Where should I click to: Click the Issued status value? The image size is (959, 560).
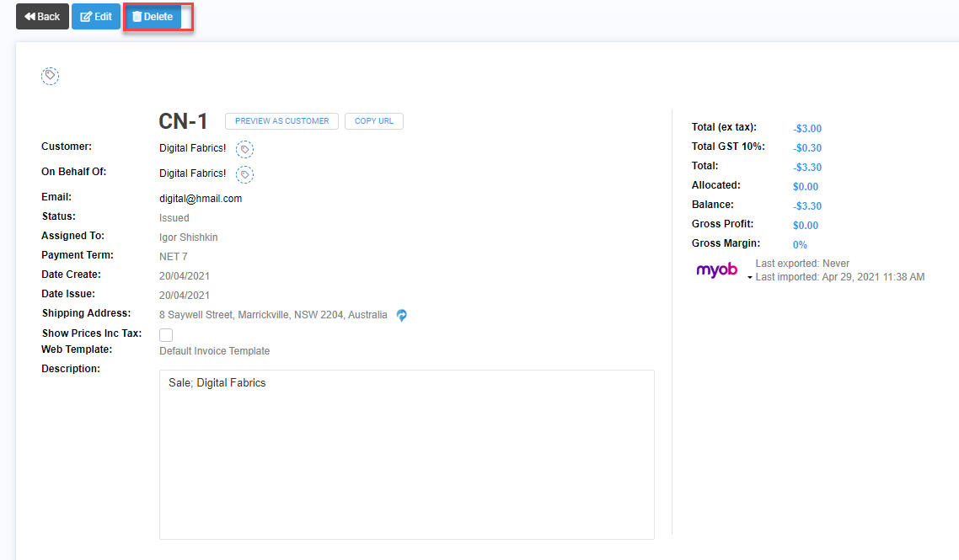click(174, 217)
